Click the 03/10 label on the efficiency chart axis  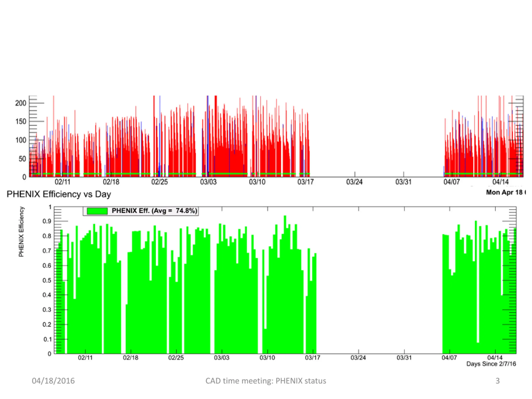point(267,358)
